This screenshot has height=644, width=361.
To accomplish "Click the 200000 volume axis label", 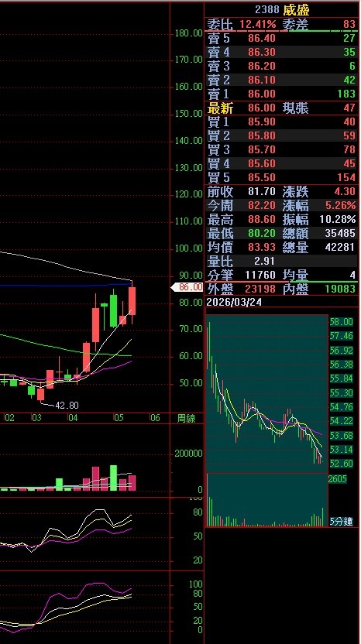I will [x=189, y=454].
